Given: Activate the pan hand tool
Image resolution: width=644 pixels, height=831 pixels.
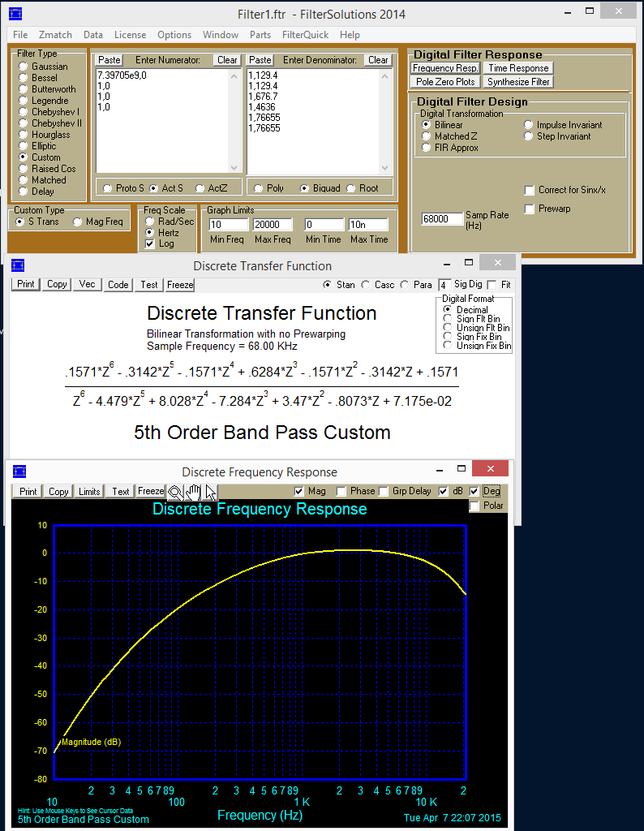Looking at the screenshot, I should point(193,492).
